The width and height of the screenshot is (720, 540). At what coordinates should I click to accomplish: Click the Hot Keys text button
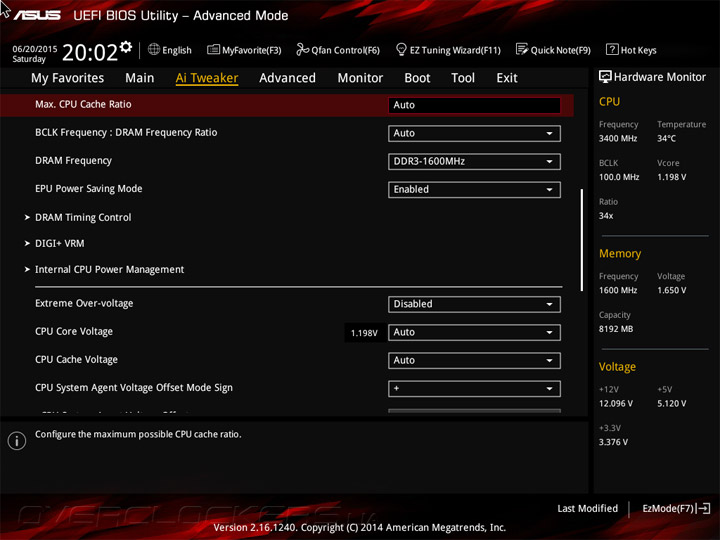tap(639, 50)
